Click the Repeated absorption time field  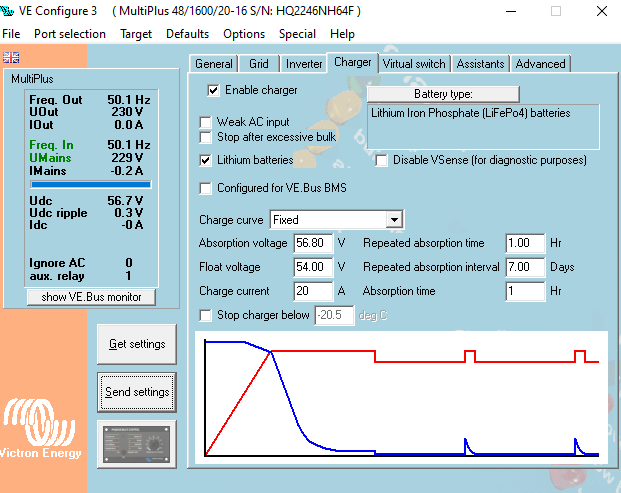[525, 243]
